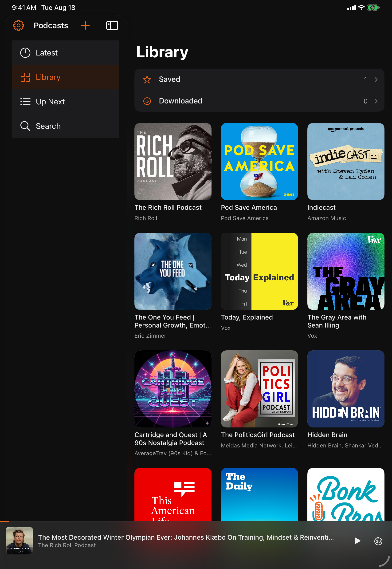This screenshot has height=569, width=392.
Task: Toggle the sidebar panel icon
Action: coord(112,25)
